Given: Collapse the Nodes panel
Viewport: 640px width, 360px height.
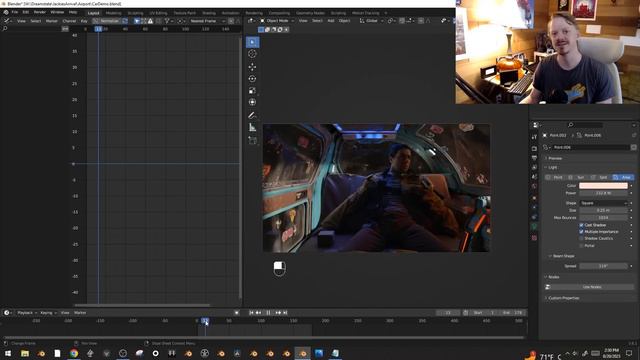Looking at the screenshot, I should (552, 277).
